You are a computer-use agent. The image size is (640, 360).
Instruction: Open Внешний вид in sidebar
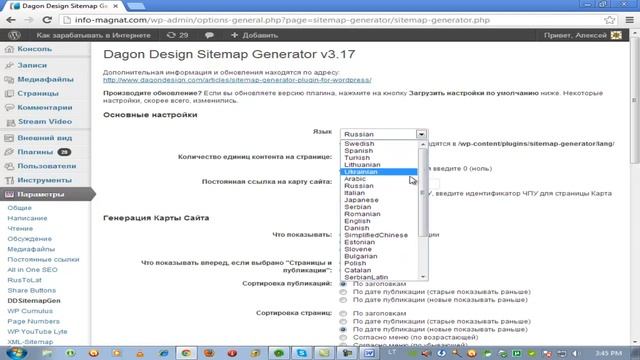pyautogui.click(x=45, y=138)
